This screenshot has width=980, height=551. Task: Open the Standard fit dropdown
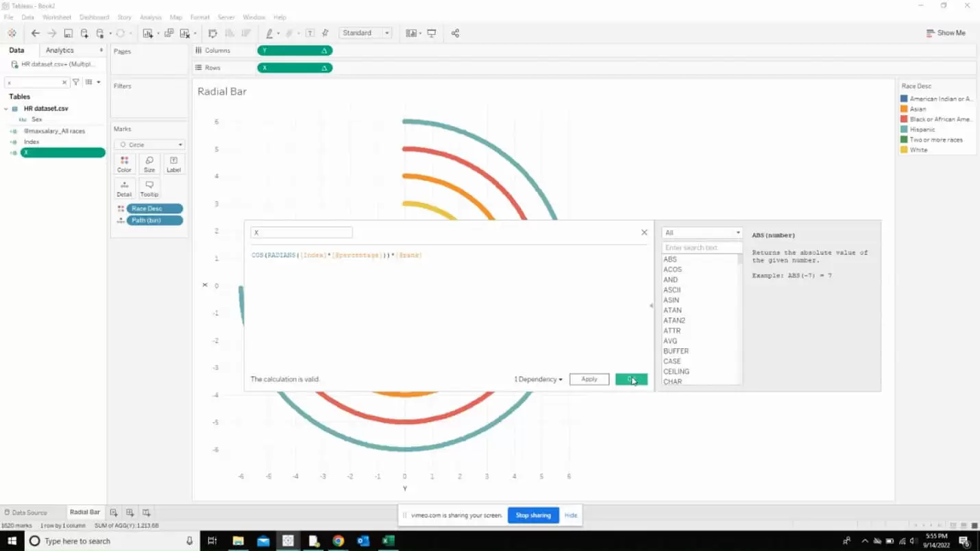365,33
